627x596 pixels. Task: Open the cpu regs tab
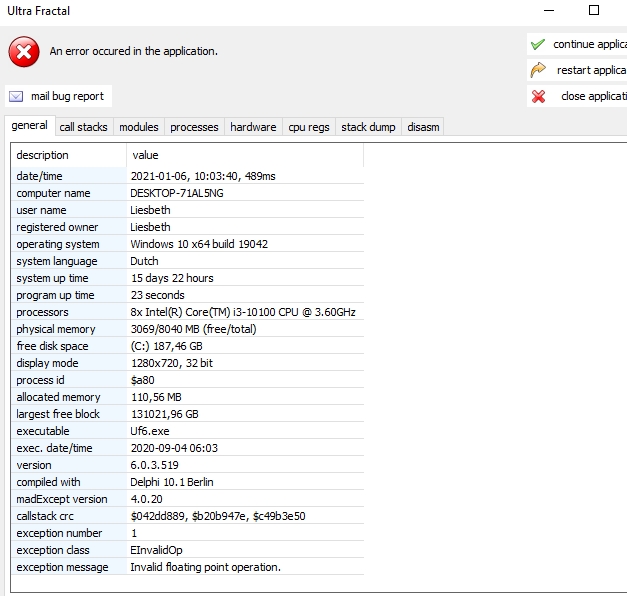coord(309,127)
